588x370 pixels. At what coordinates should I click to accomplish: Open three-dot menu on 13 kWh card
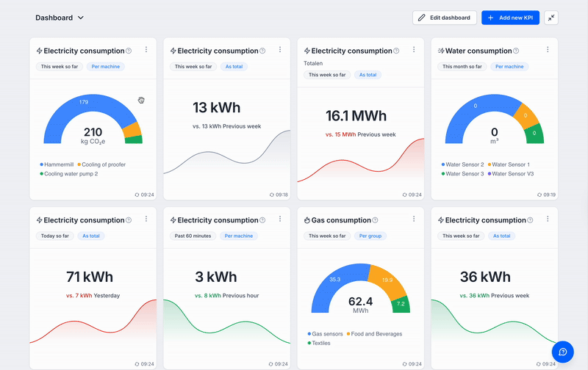[280, 49]
